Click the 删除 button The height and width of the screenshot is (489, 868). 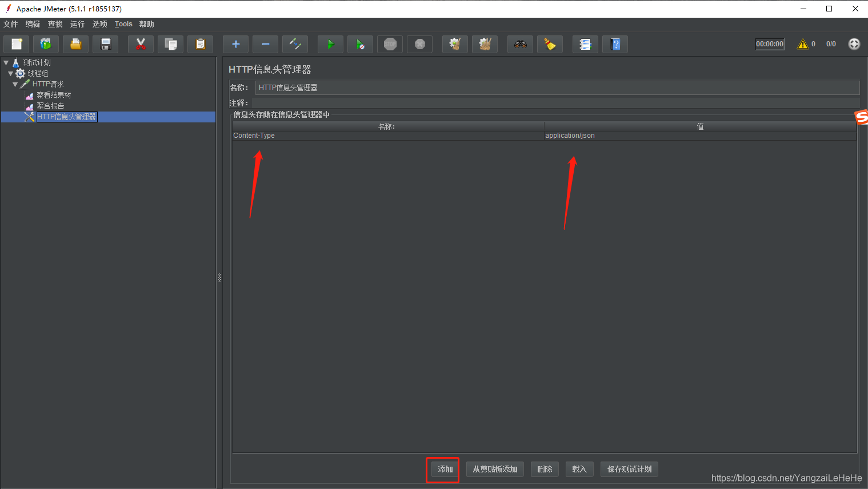[545, 469]
